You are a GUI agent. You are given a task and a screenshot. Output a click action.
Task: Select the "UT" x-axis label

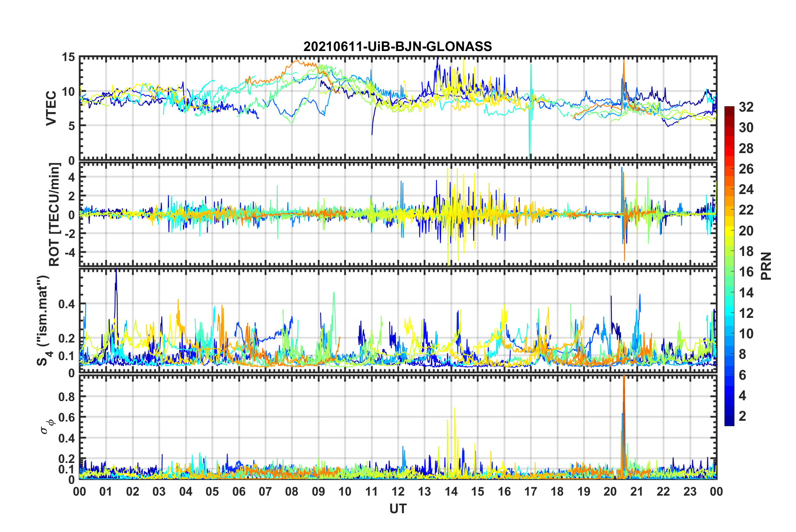(x=398, y=509)
